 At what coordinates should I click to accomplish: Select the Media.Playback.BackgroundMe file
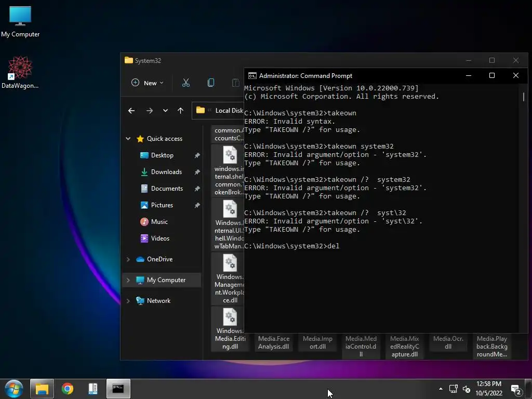pos(491,346)
